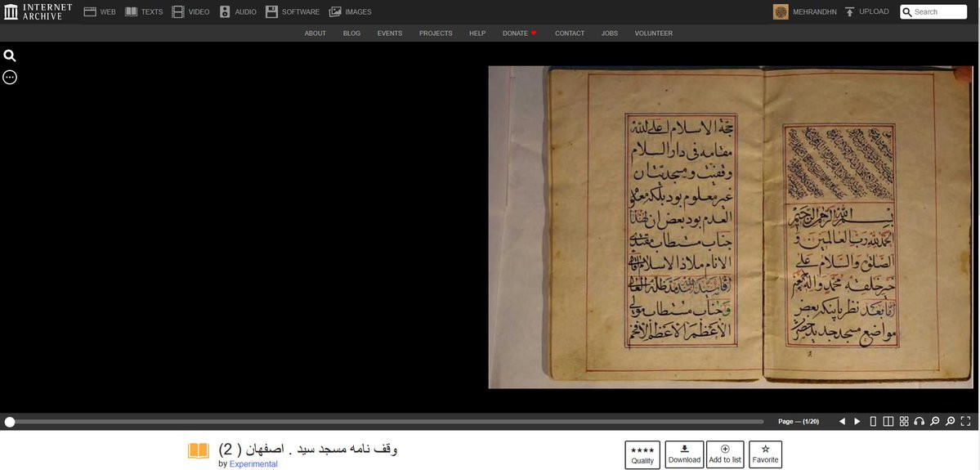Open the Experimental author link
This screenshot has width=980, height=470.
coord(253,464)
